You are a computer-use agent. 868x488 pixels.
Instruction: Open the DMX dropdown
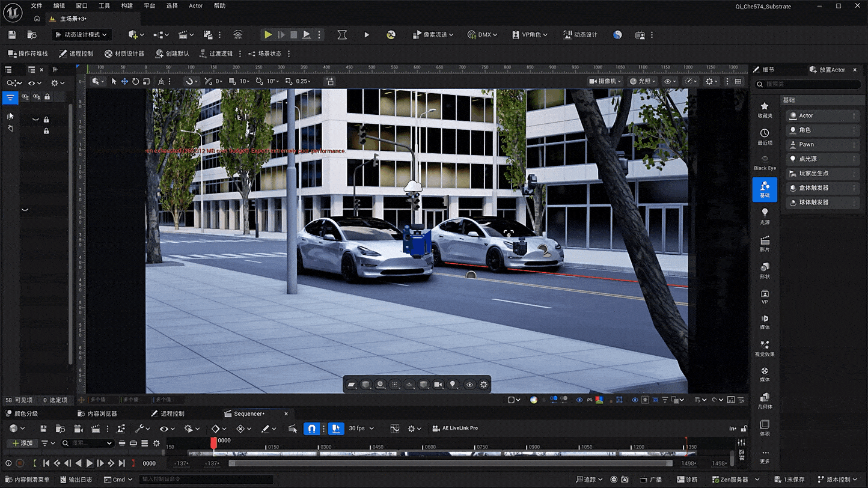482,35
